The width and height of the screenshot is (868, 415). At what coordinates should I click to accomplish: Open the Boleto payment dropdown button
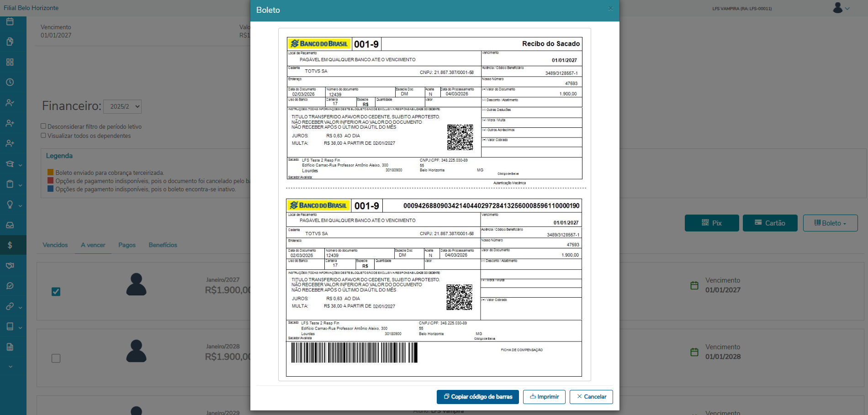830,223
